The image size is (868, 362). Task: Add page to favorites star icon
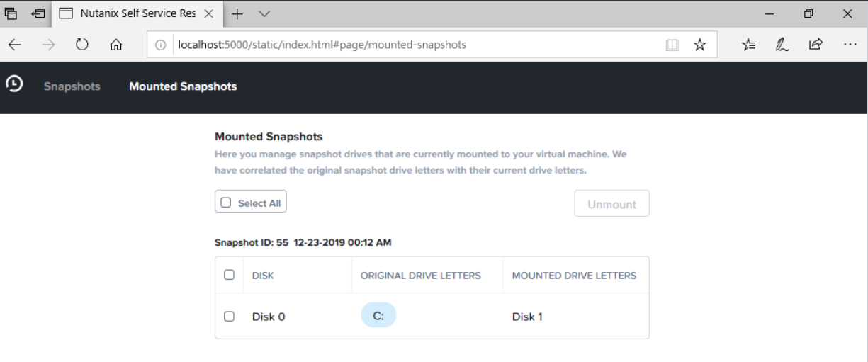(699, 45)
